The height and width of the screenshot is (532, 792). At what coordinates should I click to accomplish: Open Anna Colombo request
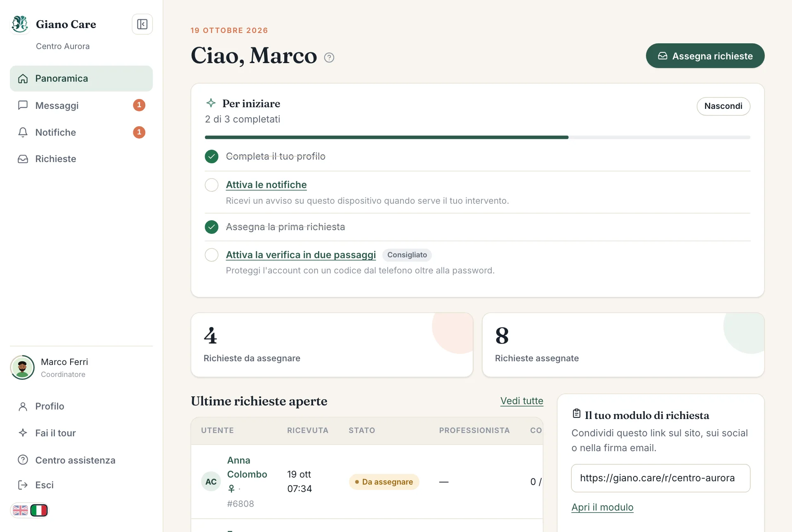pyautogui.click(x=247, y=467)
